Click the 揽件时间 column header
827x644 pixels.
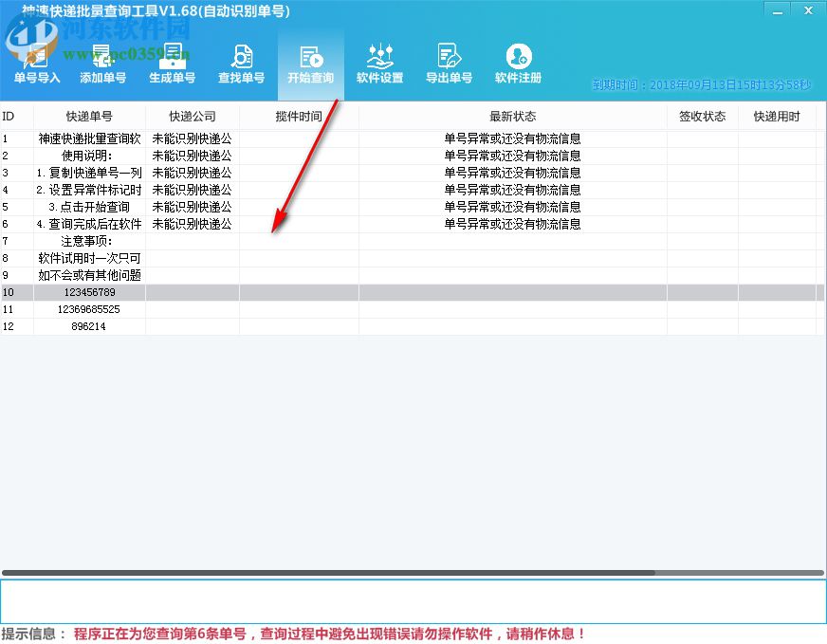299,116
